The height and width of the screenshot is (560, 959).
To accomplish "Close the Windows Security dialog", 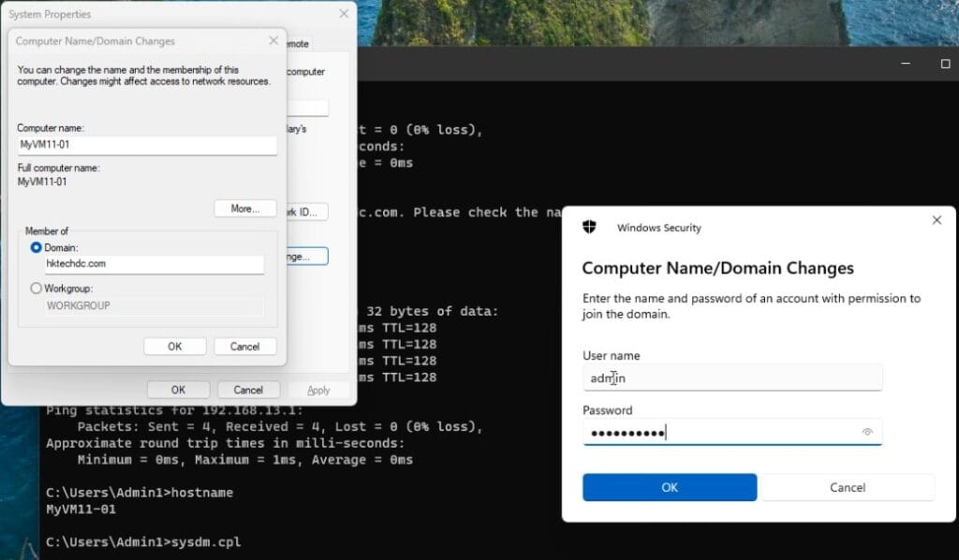I will click(937, 220).
